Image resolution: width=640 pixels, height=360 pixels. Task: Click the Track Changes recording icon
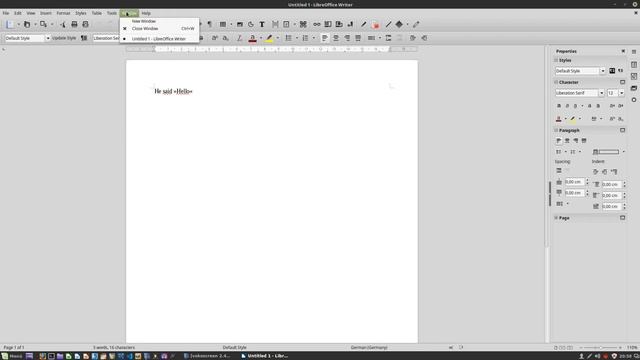376,24
